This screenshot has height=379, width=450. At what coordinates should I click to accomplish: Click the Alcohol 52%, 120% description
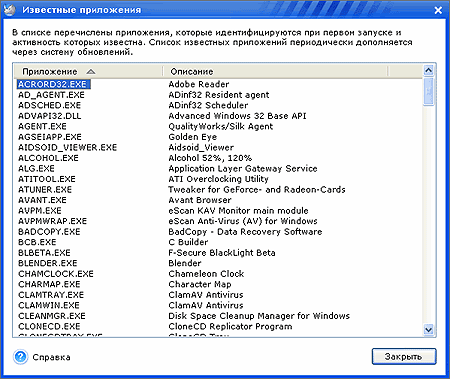pyautogui.click(x=210, y=158)
